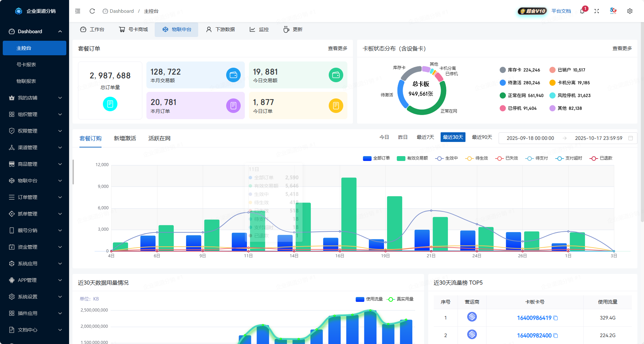Click the calendar icon in date range

(630, 138)
